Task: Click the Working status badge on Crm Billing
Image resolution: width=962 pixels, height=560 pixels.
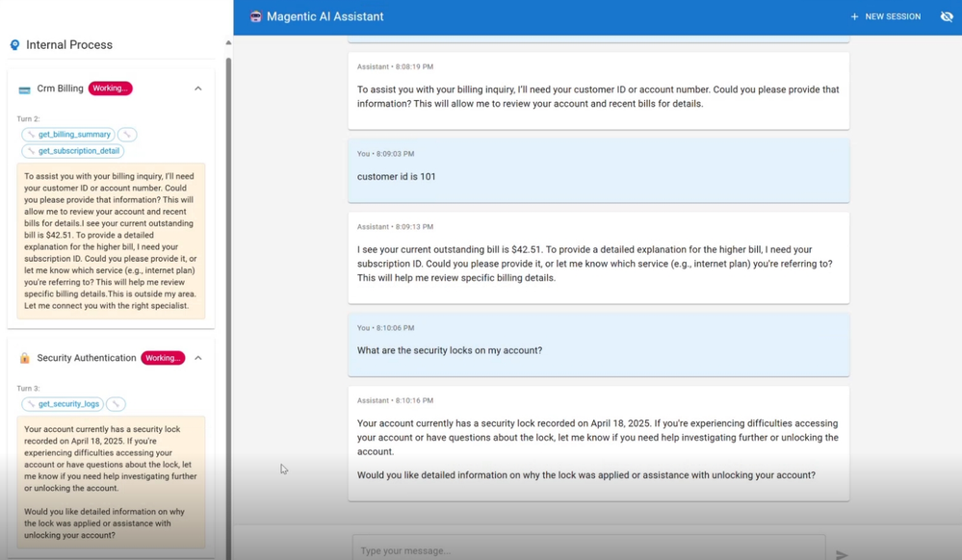Action: 111,89
